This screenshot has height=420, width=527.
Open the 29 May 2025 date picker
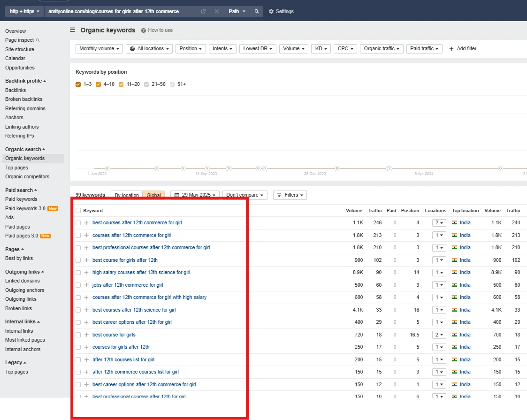[x=195, y=195]
